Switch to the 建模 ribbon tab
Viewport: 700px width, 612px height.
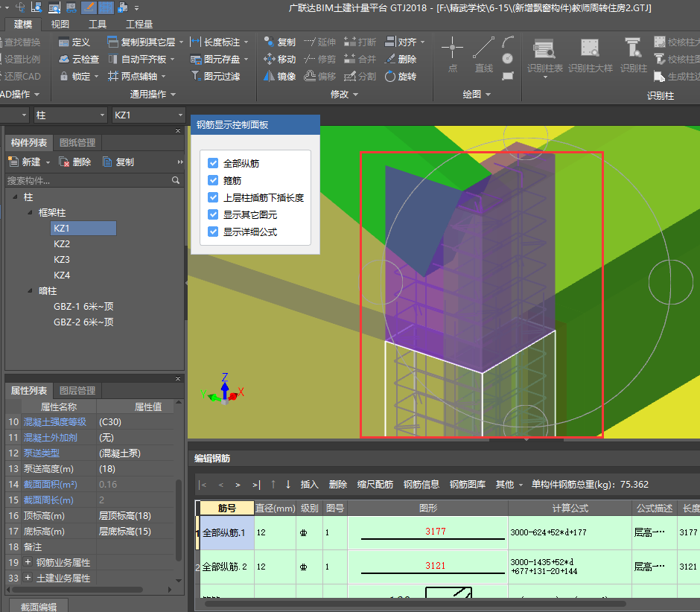pos(23,24)
